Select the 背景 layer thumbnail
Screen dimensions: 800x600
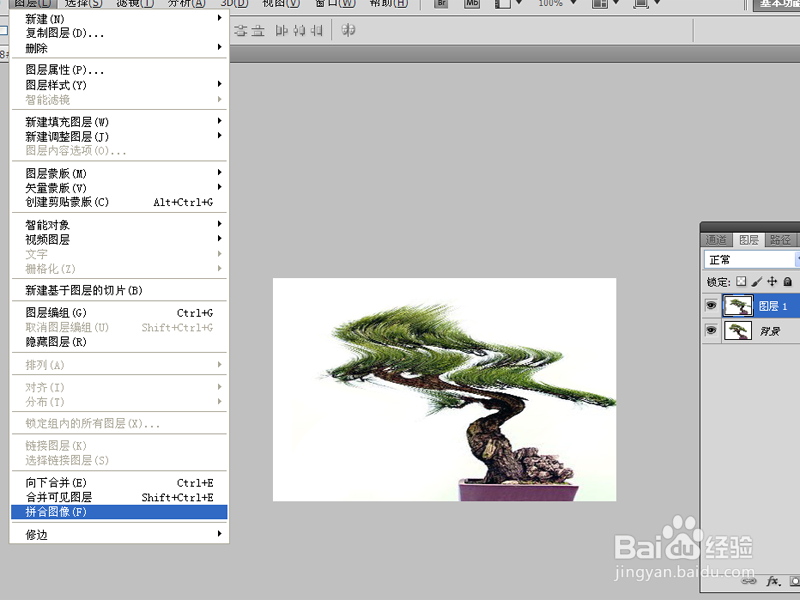(x=738, y=330)
